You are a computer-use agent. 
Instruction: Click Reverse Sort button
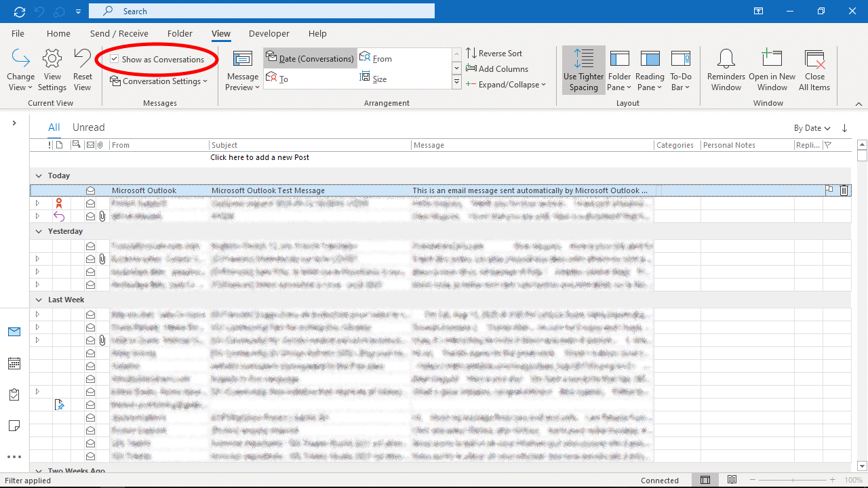tap(494, 53)
